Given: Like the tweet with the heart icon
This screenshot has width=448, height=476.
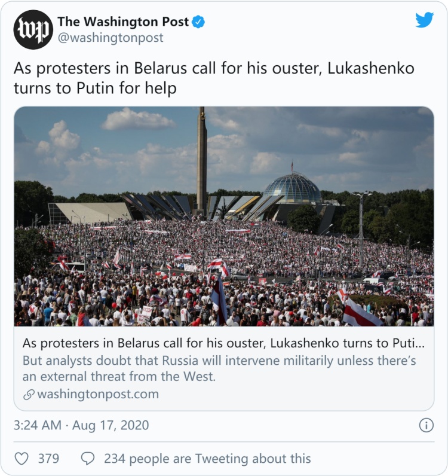Looking at the screenshot, I should coord(22,459).
